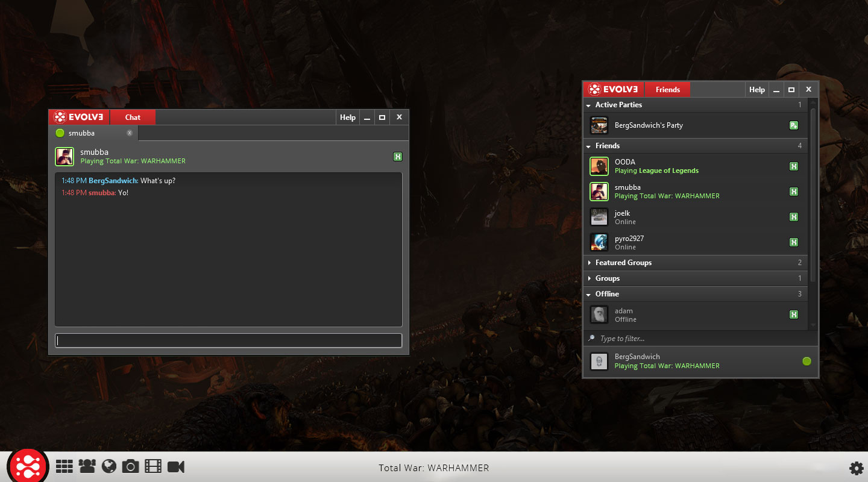Viewport: 868px width, 482px height.
Task: Click the green Evolve icon on adam's row
Action: tap(794, 315)
